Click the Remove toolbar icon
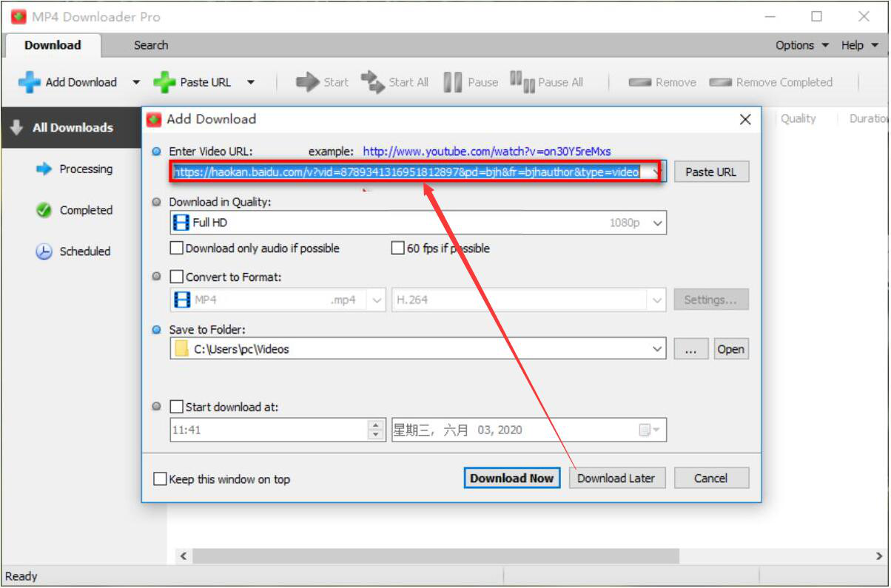Image resolution: width=891 pixels, height=588 pixels. (639, 82)
